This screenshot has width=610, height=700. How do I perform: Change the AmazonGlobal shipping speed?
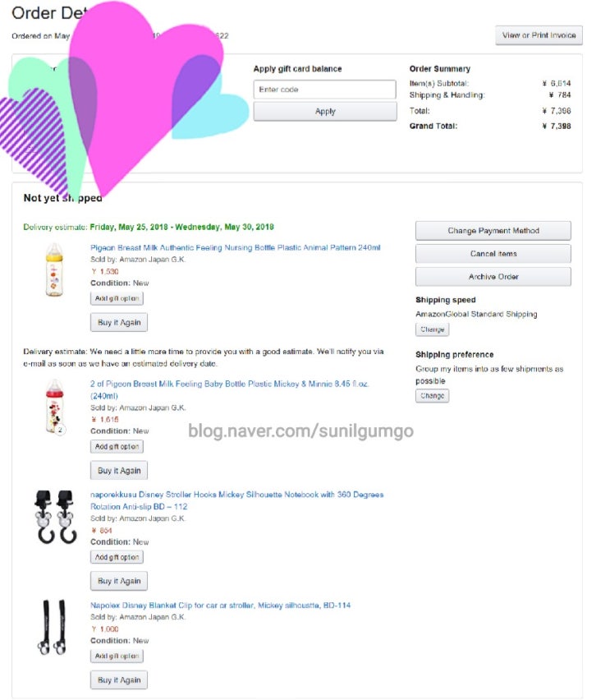pos(432,329)
